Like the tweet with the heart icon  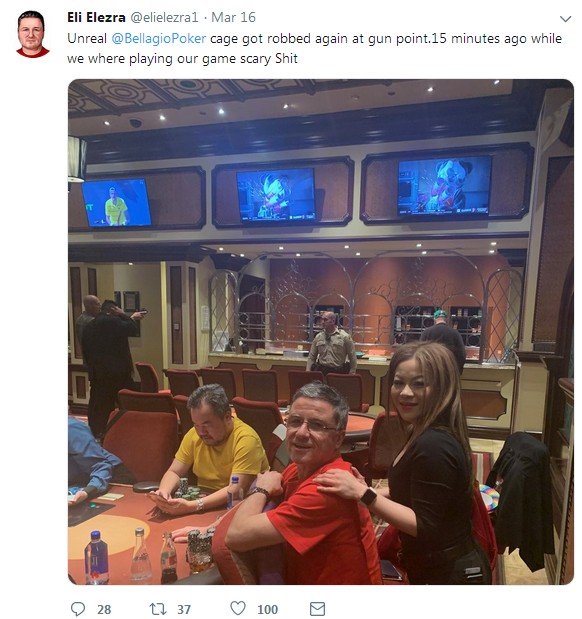238,608
